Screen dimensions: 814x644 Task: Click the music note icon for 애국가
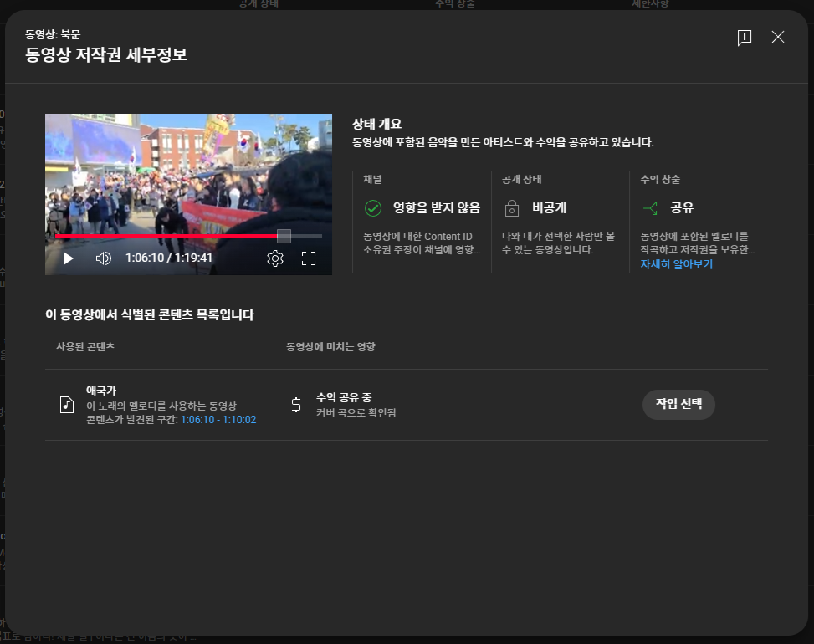tap(67, 404)
